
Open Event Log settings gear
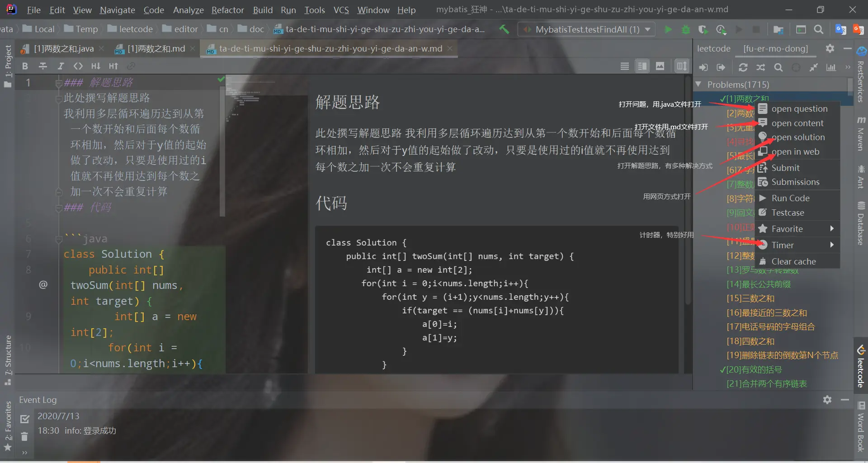[x=827, y=400]
